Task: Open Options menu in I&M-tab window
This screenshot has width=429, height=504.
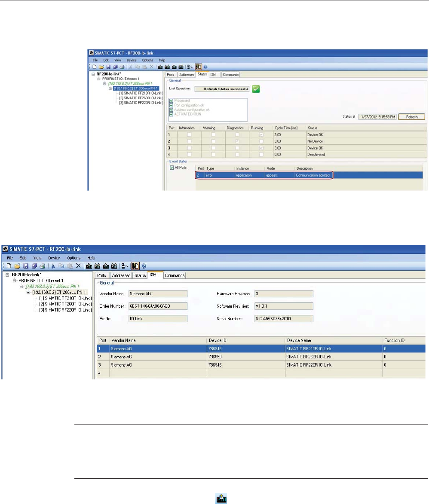Action: click(x=74, y=258)
